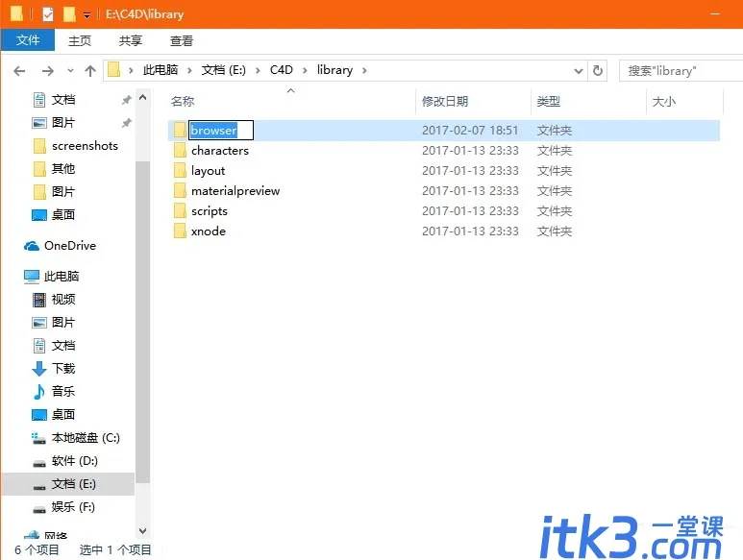The width and height of the screenshot is (743, 560).
Task: Select the xnode folder
Action: tap(208, 231)
